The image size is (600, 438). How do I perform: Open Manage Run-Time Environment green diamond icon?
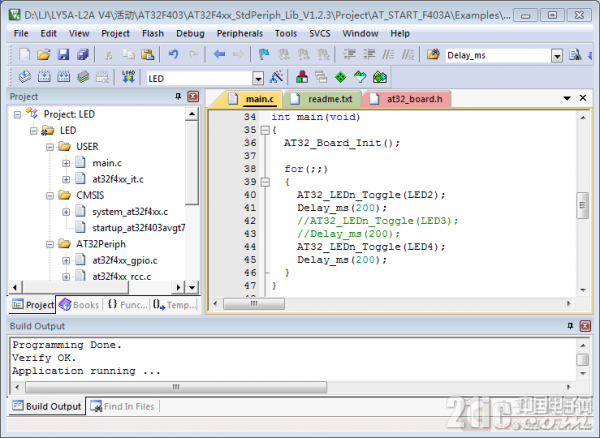click(340, 77)
